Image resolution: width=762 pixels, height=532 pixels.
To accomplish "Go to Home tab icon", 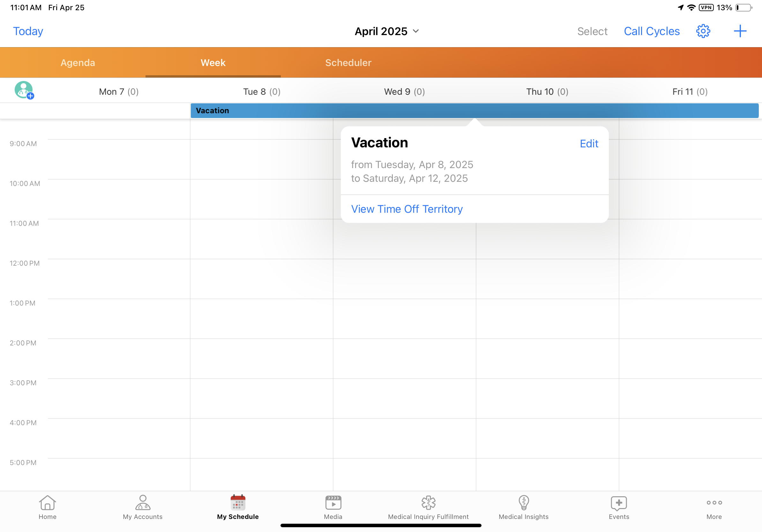I will (x=48, y=507).
